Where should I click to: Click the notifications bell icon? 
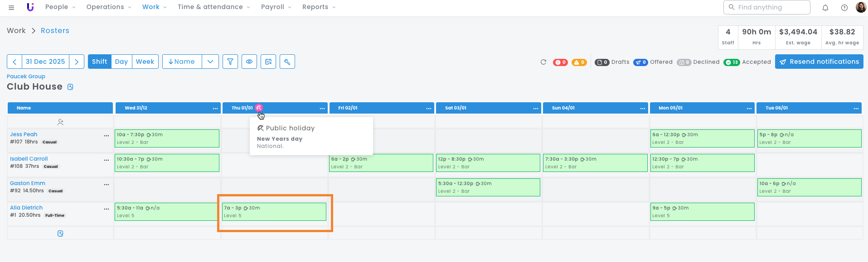(825, 8)
